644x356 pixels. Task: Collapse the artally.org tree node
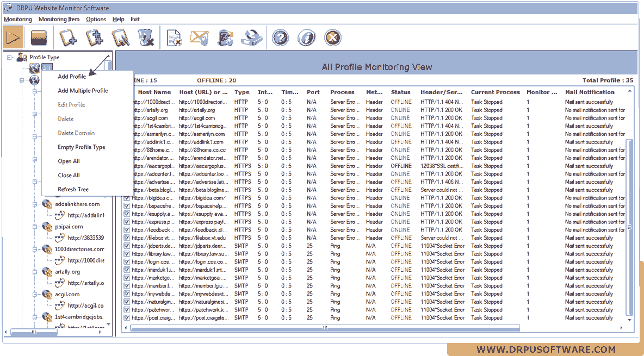35,272
